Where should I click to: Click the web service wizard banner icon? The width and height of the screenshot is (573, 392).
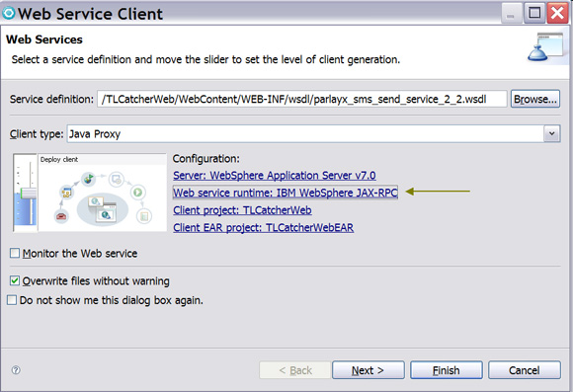(545, 46)
